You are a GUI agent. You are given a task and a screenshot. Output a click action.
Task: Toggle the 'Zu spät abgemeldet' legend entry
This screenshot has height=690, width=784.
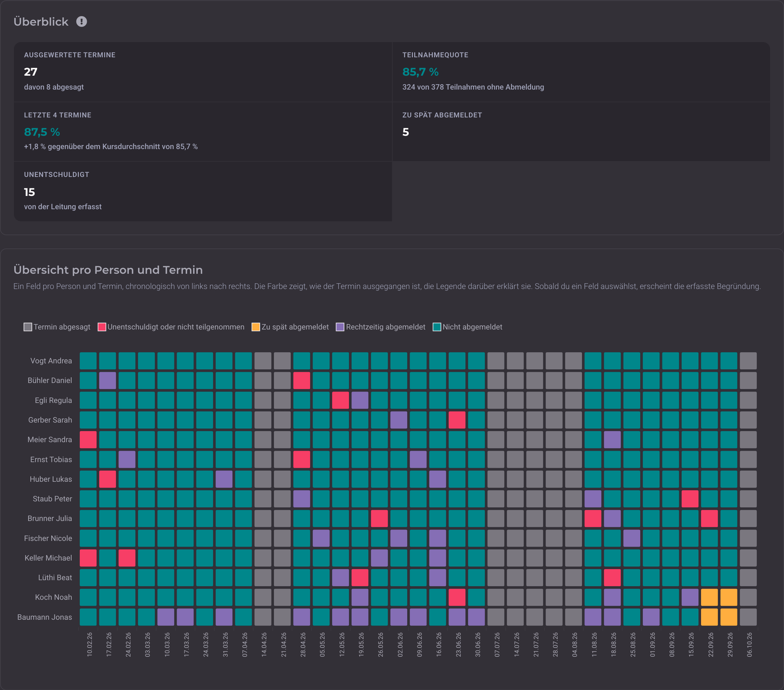pyautogui.click(x=290, y=327)
